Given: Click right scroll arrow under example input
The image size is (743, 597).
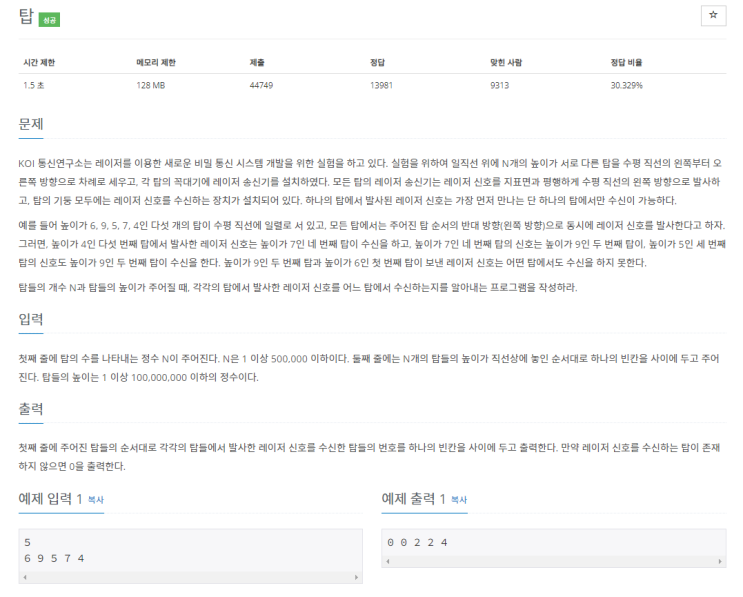Looking at the screenshot, I should (356, 577).
